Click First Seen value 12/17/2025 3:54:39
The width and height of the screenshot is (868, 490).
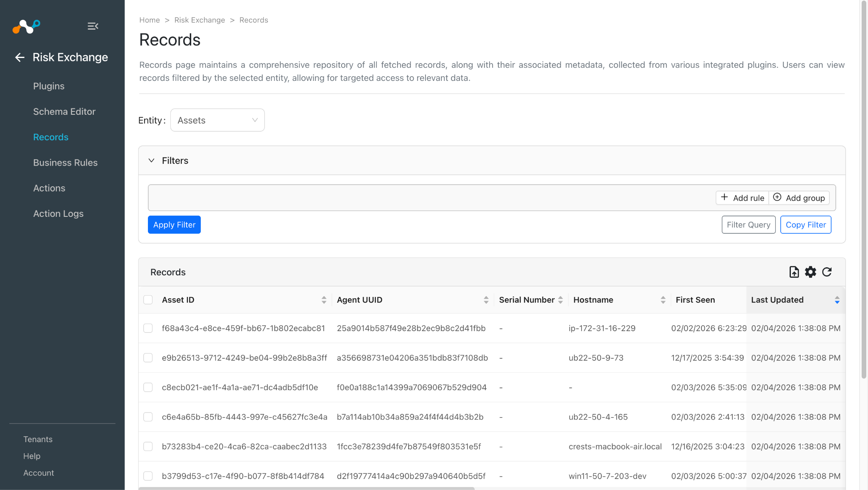(x=707, y=358)
